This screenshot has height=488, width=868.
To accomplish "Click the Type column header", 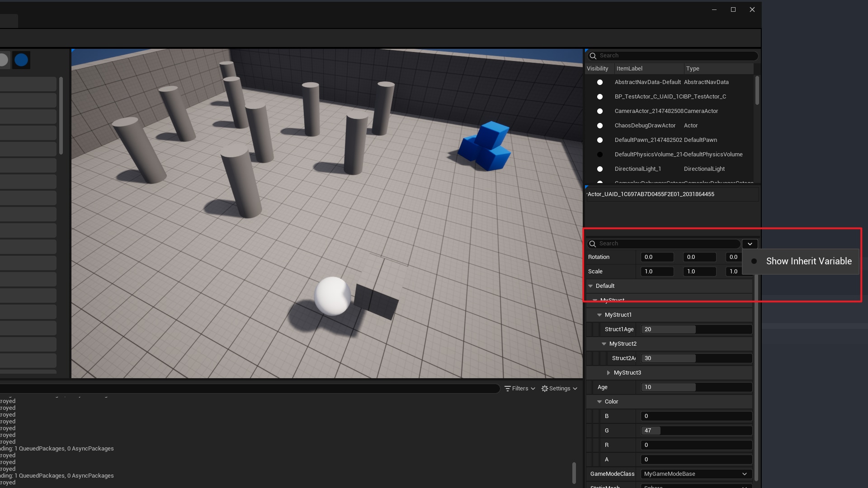I will click(x=692, y=68).
